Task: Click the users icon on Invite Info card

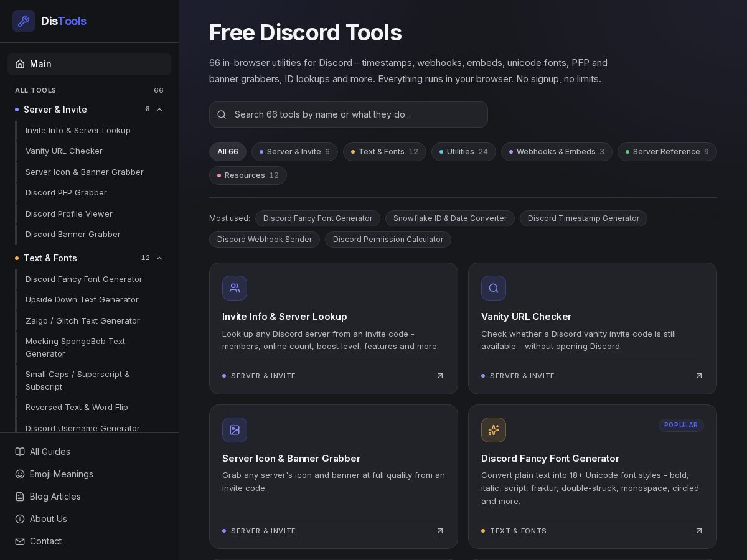Action: [x=235, y=288]
